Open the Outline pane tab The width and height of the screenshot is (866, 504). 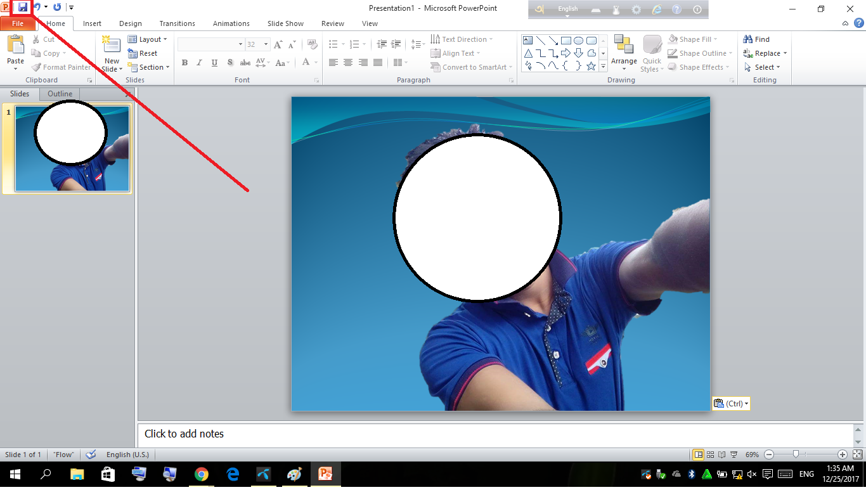(x=60, y=94)
